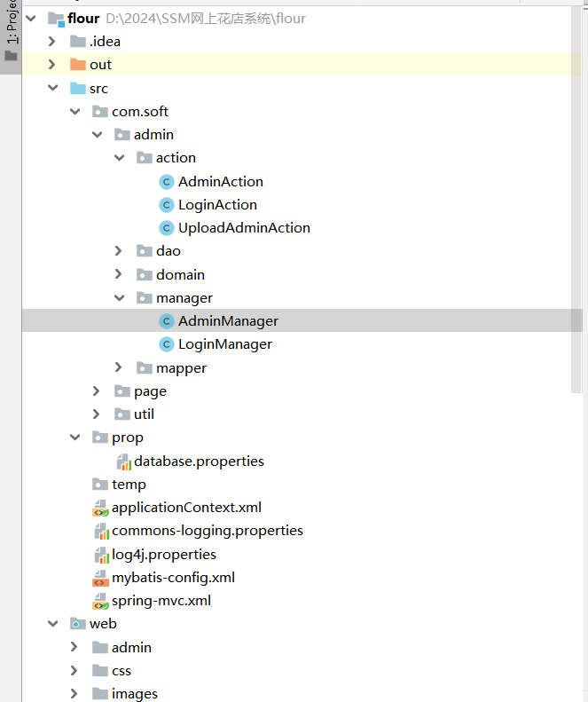Select the AdminManager class
The width and height of the screenshot is (588, 702).
228,321
